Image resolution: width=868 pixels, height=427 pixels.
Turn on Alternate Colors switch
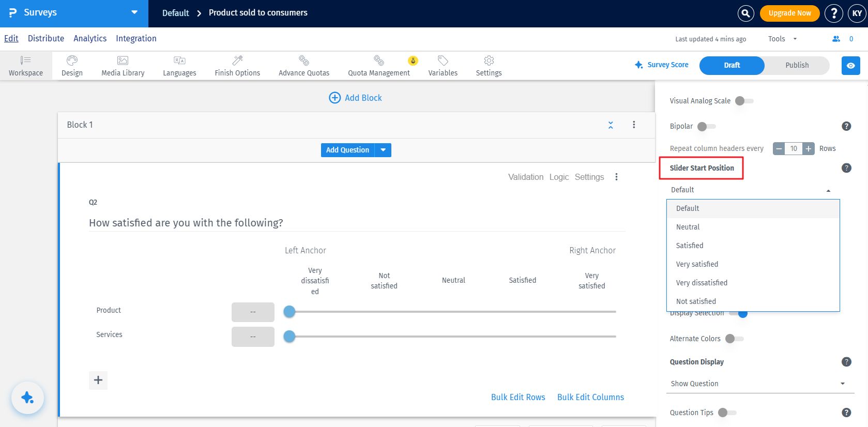(x=735, y=339)
